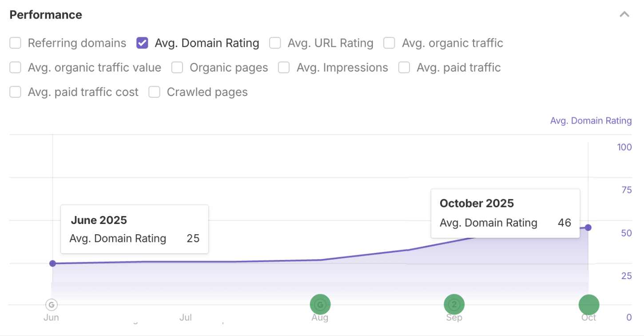Viewport: 644px width, 336px height.
Task: Open the green marker numbered 2 at Sep
Action: (x=454, y=305)
